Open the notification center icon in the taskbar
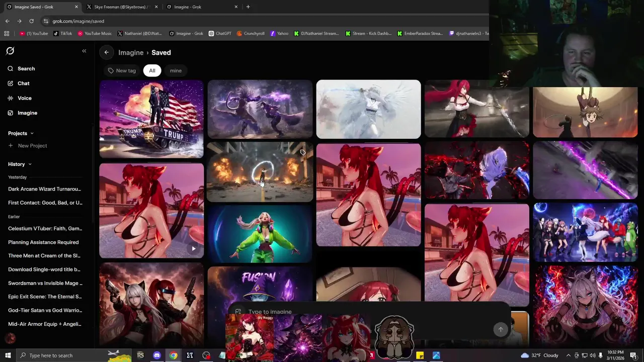The height and width of the screenshot is (362, 644). pos(633,355)
